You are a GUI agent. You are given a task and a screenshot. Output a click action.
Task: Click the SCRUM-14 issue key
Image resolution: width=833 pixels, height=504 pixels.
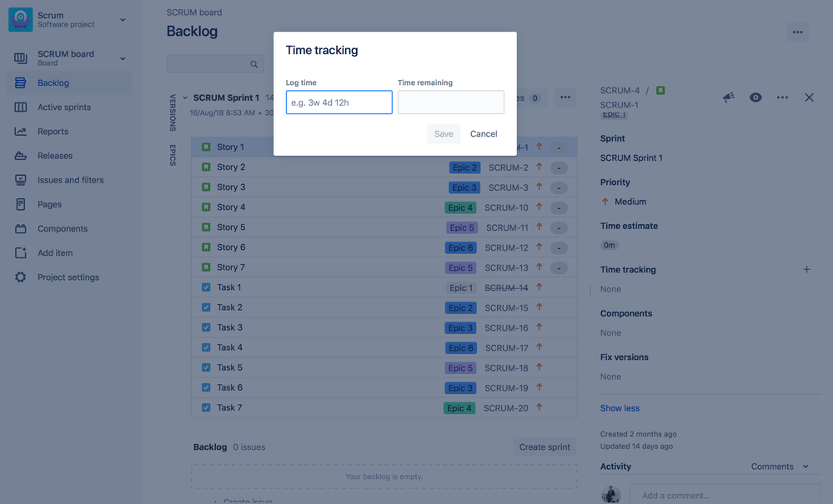(x=506, y=287)
